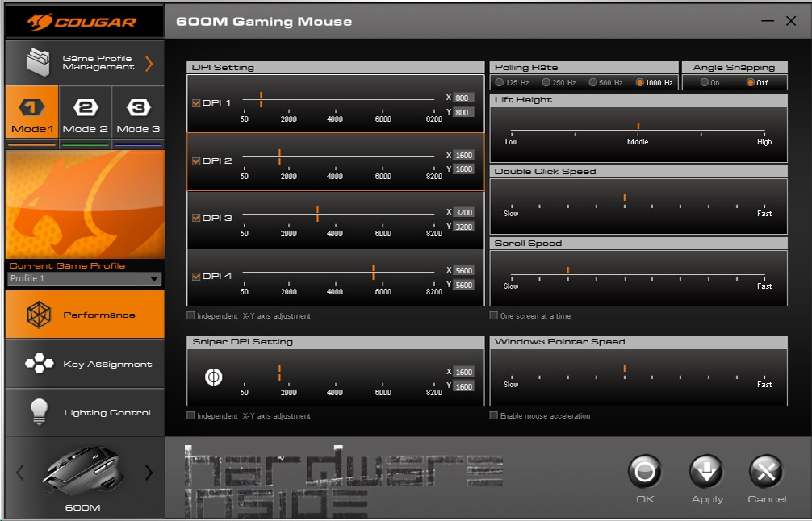812x521 pixels.
Task: Click the DPI 4 slider handle
Action: pyautogui.click(x=374, y=272)
